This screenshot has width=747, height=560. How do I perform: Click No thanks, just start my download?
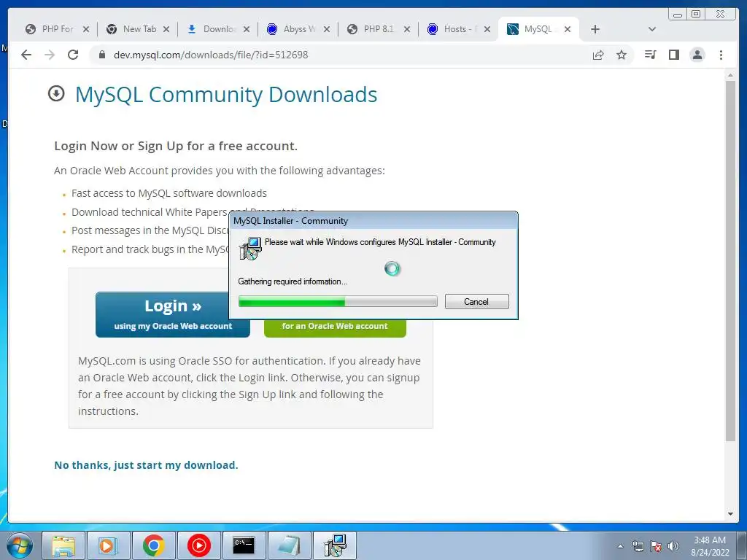point(146,465)
